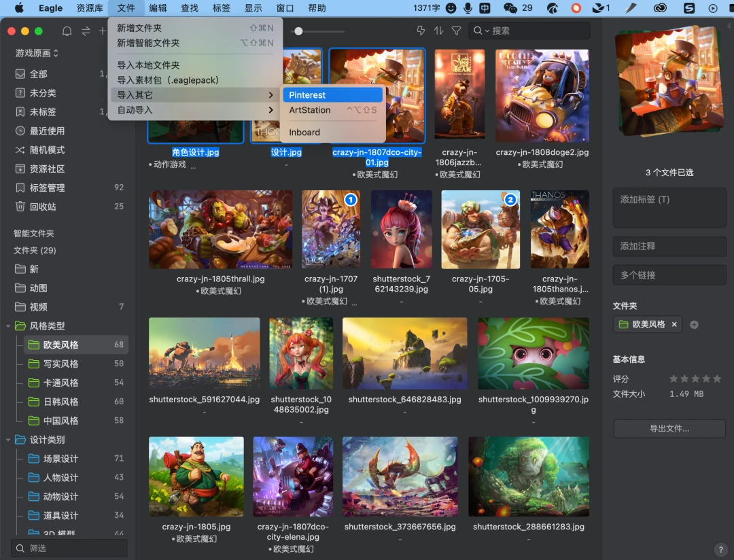Open the Apple menu
The width and height of the screenshot is (734, 560).
(19, 8)
